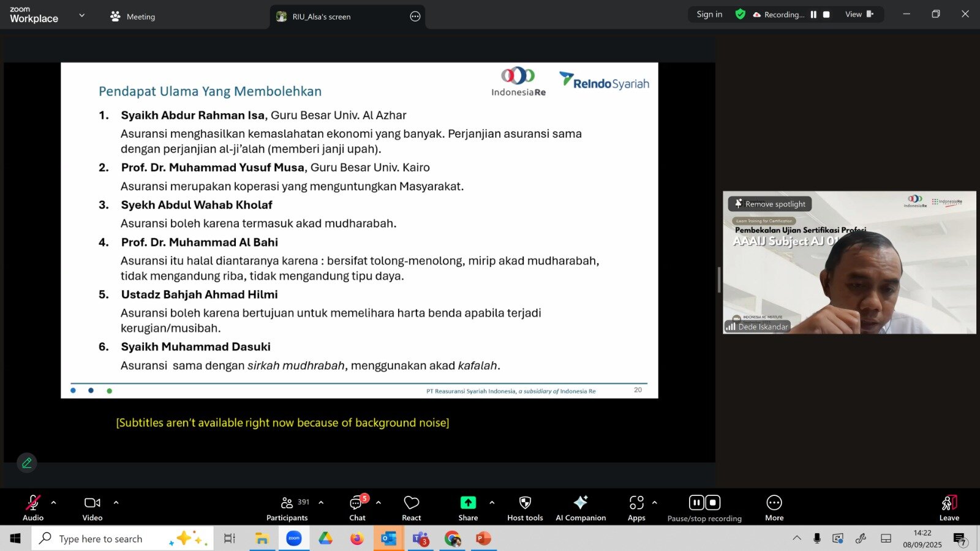Open the React reactions panel
The height and width of the screenshot is (551, 980).
411,503
